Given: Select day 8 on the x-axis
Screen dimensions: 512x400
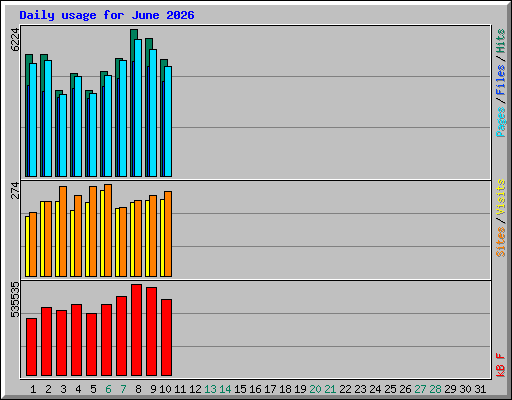Looking at the screenshot, I should (138, 389).
